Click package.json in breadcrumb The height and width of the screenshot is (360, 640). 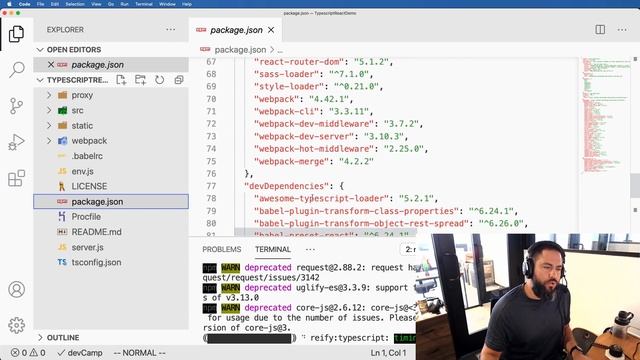point(240,50)
